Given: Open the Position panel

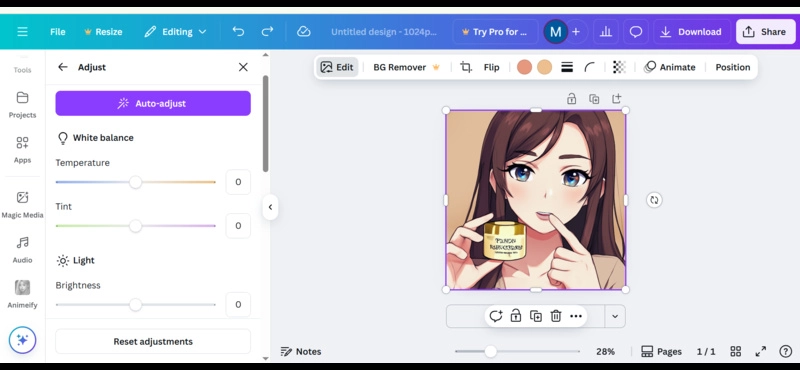Looking at the screenshot, I should [733, 67].
